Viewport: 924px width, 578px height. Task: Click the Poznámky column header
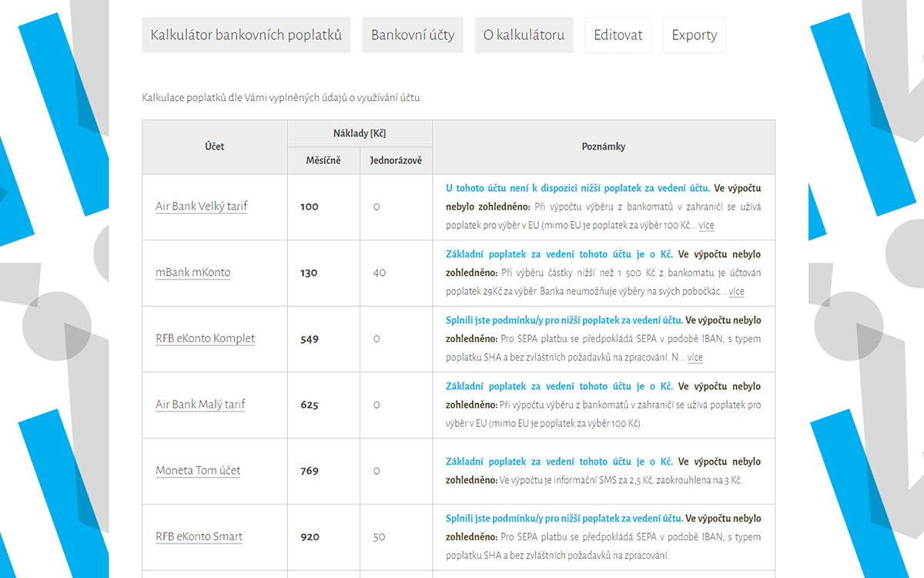604,146
